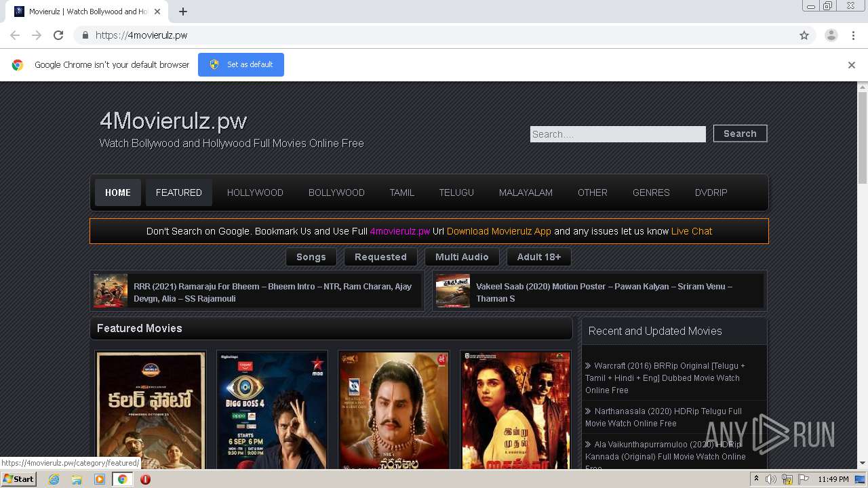Dismiss the default browser notification bar

[852, 65]
